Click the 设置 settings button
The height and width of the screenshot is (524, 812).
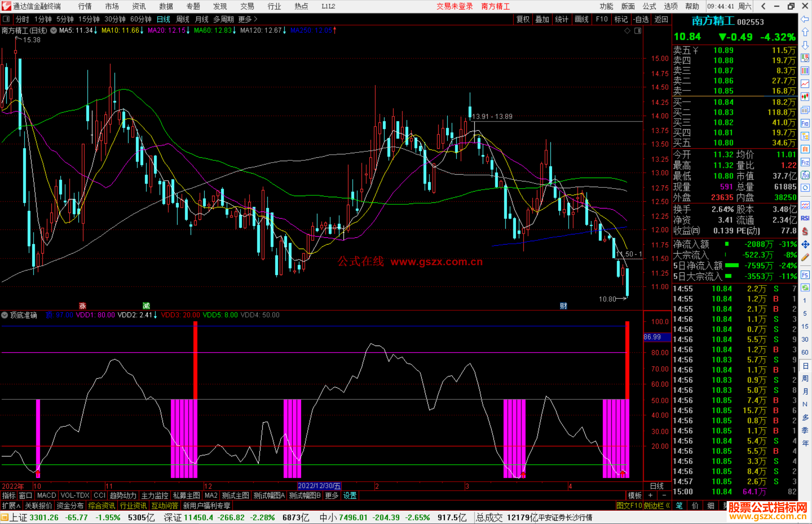coord(350,495)
